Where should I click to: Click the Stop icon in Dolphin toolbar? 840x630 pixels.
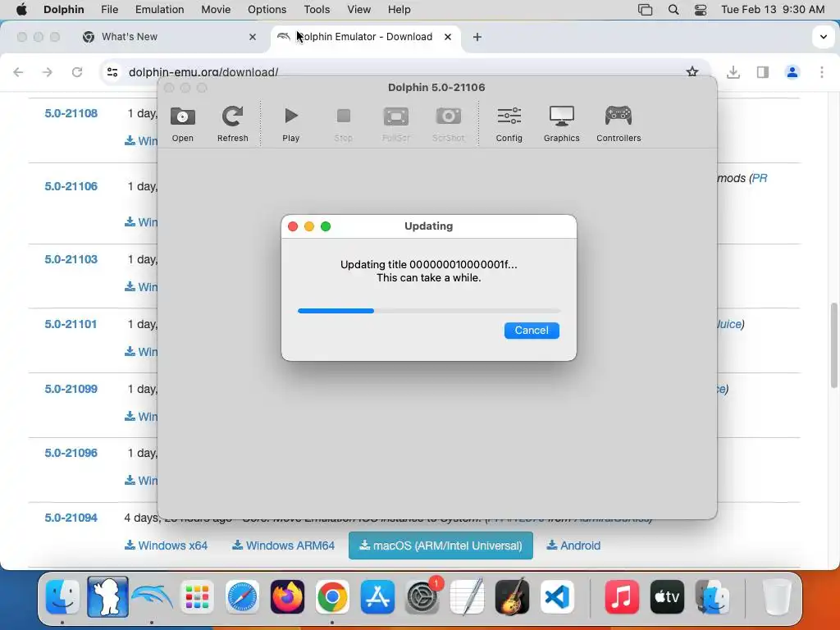(344, 124)
